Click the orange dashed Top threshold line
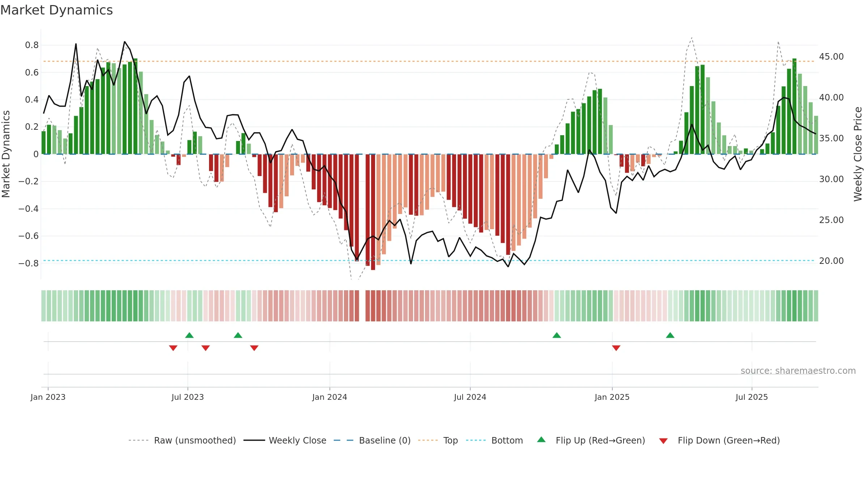The image size is (868, 488). (x=429, y=61)
